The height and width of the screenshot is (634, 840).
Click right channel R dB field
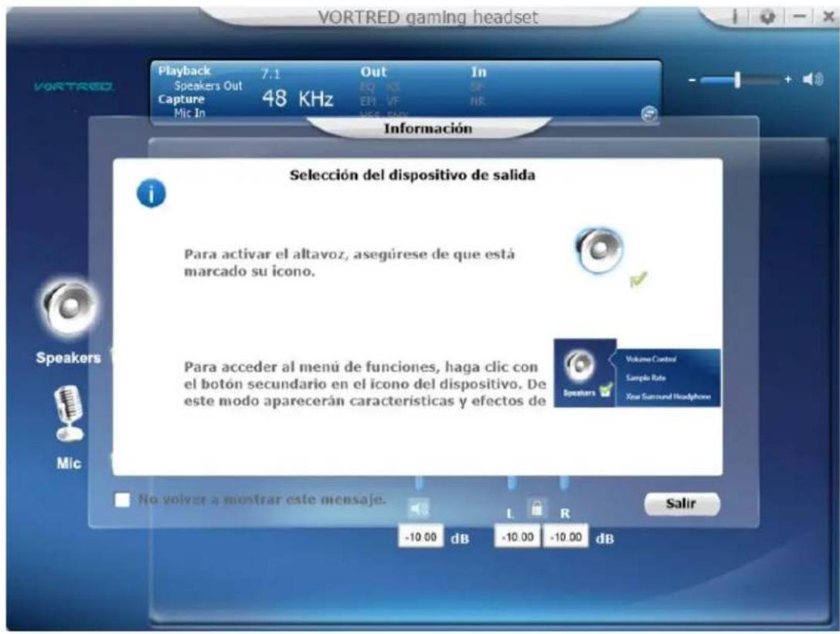pyautogui.click(x=566, y=537)
